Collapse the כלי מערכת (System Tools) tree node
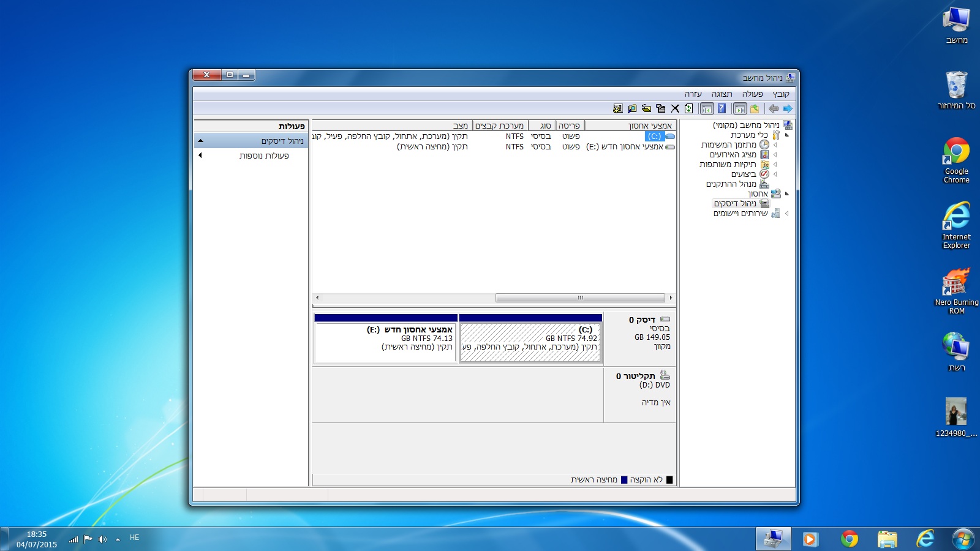The image size is (980, 551). click(x=787, y=135)
